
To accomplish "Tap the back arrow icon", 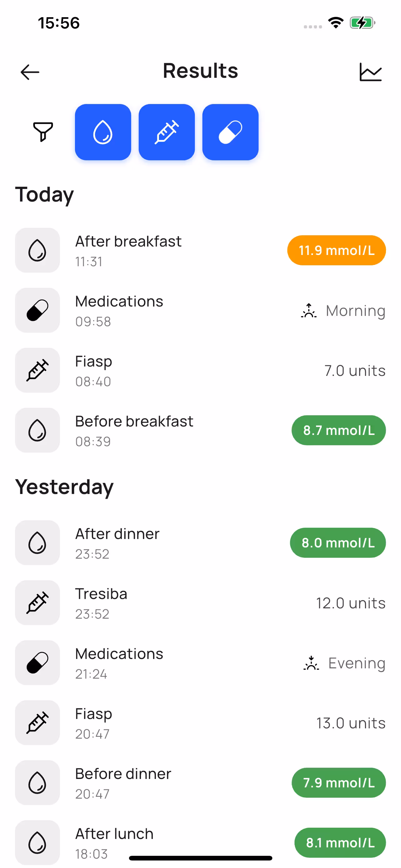I will [x=30, y=72].
